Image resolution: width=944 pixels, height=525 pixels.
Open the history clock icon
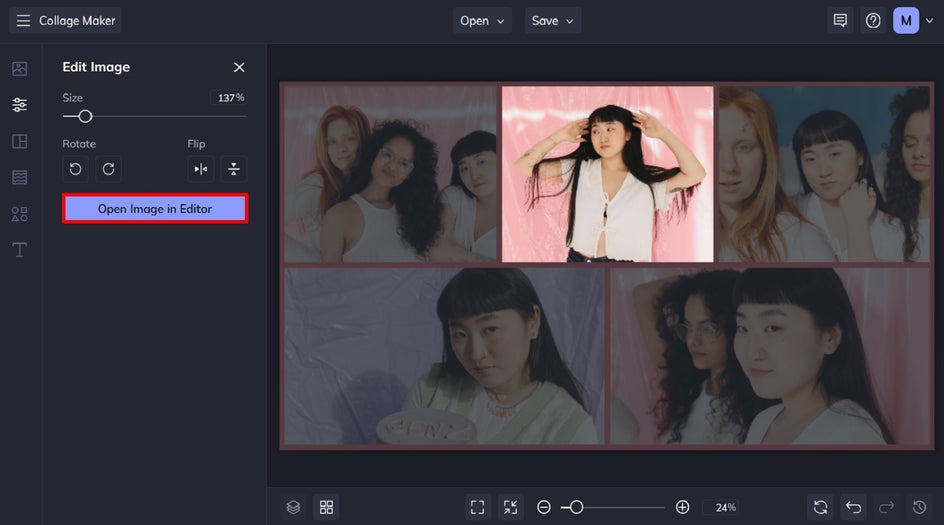click(919, 507)
